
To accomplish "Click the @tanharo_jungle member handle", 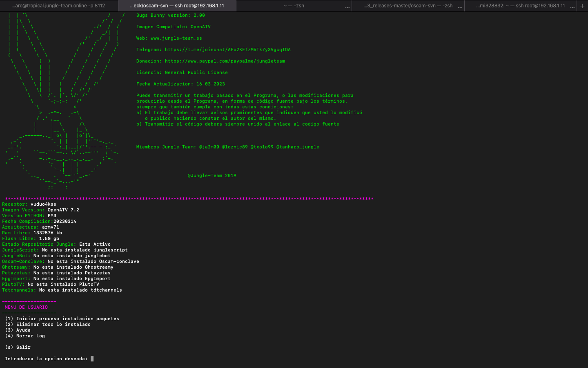I will (298, 147).
